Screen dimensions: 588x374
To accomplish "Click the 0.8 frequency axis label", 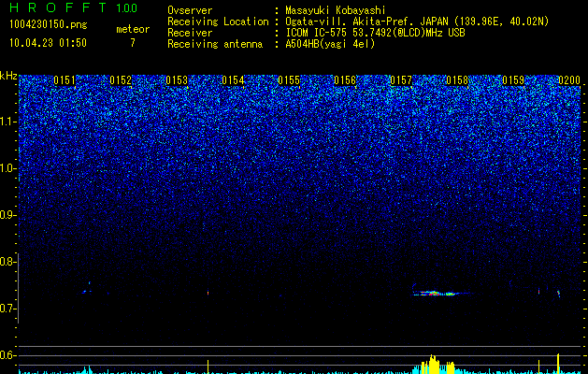I will [8, 262].
